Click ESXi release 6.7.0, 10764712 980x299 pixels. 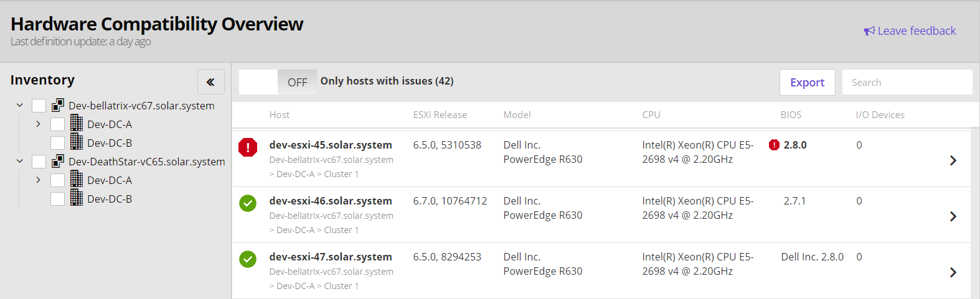450,201
